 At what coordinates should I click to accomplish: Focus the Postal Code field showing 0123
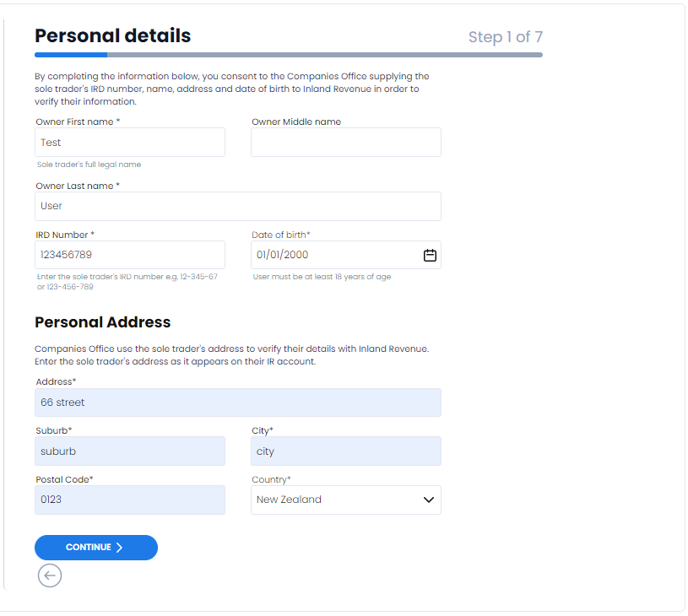(130, 500)
